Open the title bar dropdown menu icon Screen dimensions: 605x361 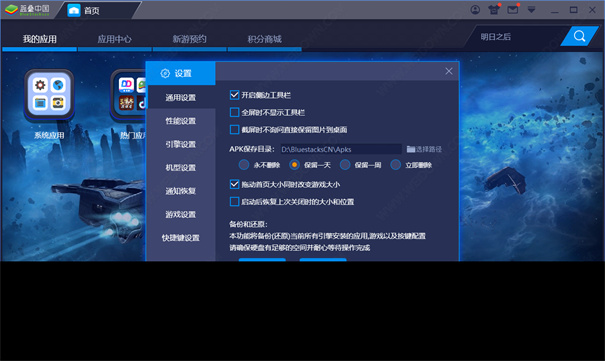[531, 10]
